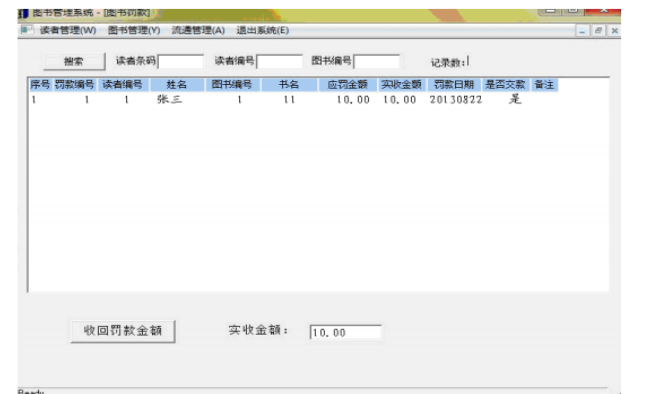
Task: Click the 10.00 cell under 应罚金额
Action: (353, 100)
